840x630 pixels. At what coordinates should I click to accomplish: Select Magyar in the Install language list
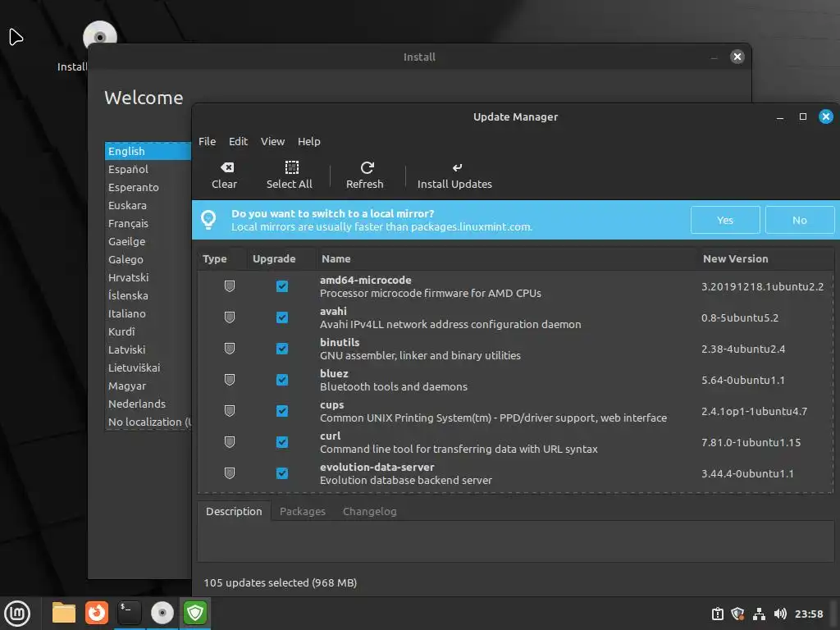click(x=148, y=386)
